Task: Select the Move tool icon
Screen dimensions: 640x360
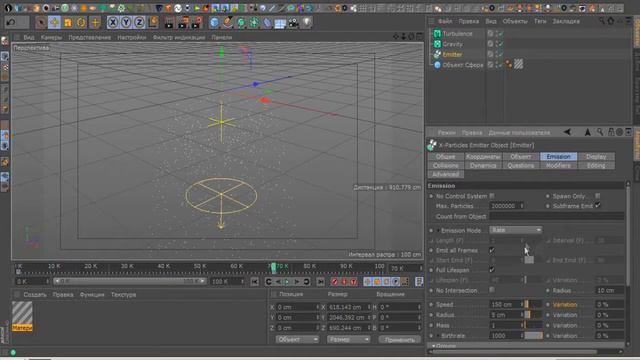Action: [54, 22]
